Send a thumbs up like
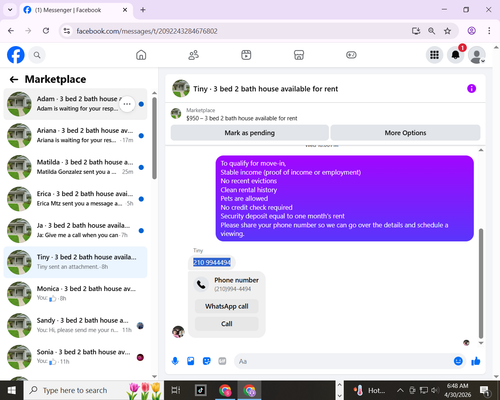 pyautogui.click(x=476, y=361)
